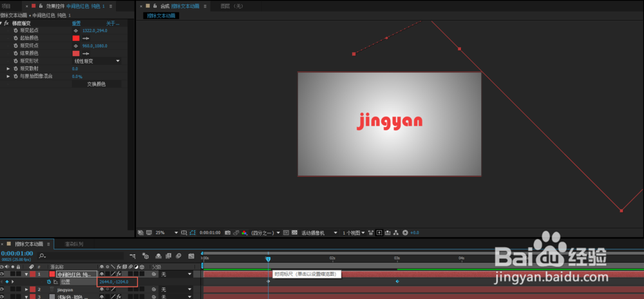Toggle stopwatch for 渐变起点 property
This screenshot has width=644, height=299.
[15, 30]
